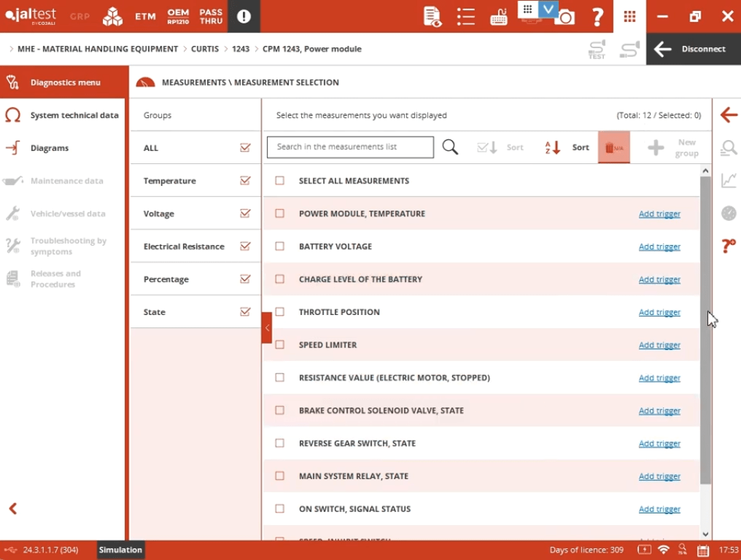The image size is (741, 560).
Task: Collapse left sidebar using bottom red chevron
Action: tap(12, 509)
